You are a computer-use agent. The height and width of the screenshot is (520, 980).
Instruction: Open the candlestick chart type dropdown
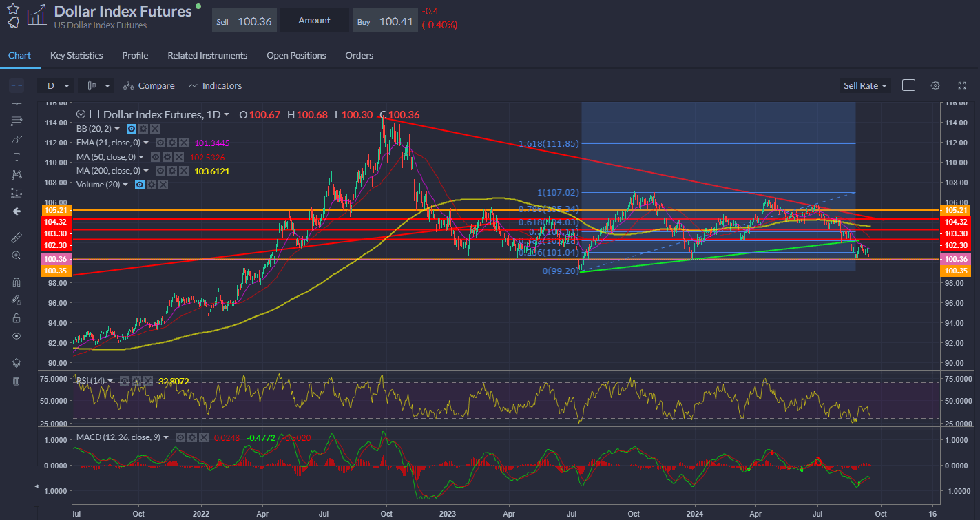96,86
